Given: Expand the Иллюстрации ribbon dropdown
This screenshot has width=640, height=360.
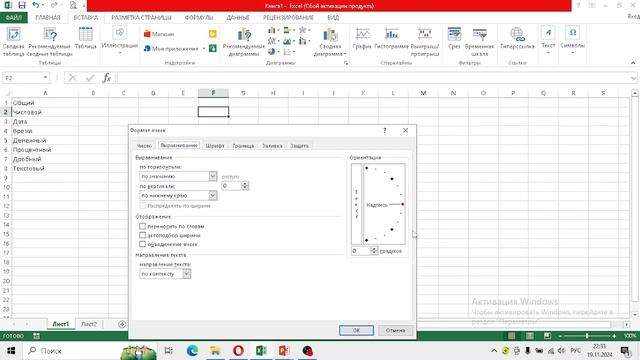Looking at the screenshot, I should coord(120,53).
